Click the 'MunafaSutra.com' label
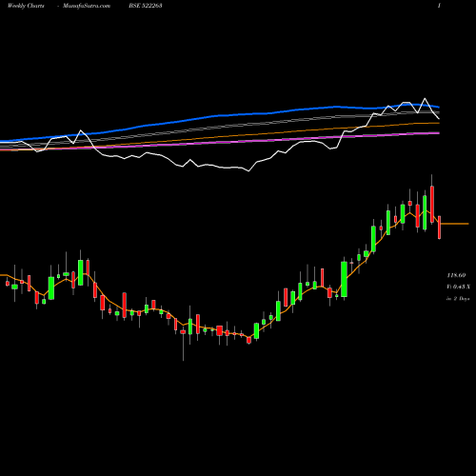Screen dimensions: 476x476 pyautogui.click(x=87, y=6)
